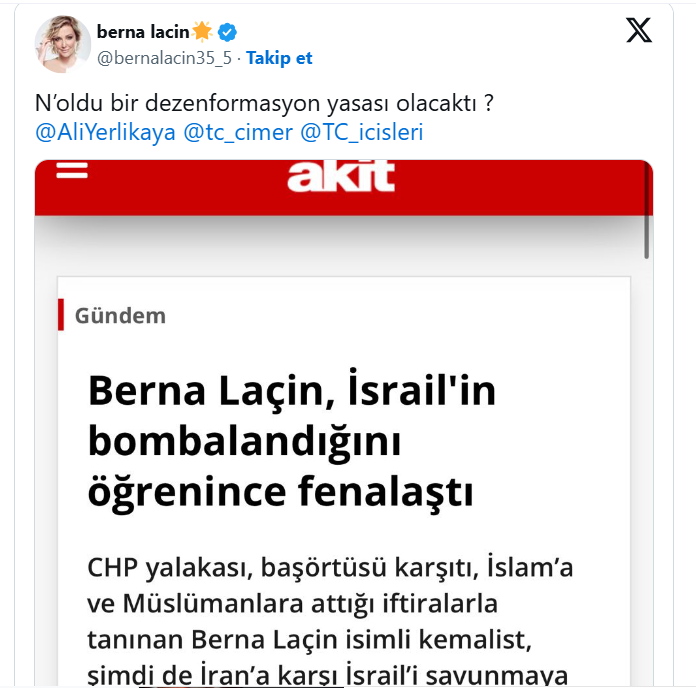This screenshot has width=696, height=688.
Task: Open berna lacin's profile picture
Action: click(x=61, y=45)
